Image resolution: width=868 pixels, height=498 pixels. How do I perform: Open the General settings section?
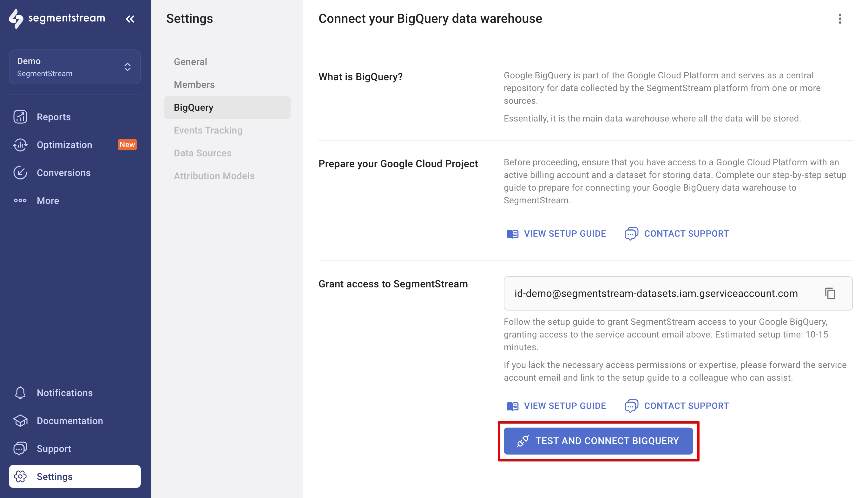coord(190,62)
